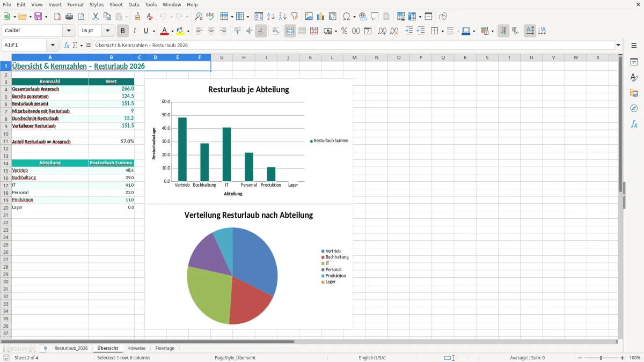
Task: Export directly as PDF icon
Action: (57, 17)
